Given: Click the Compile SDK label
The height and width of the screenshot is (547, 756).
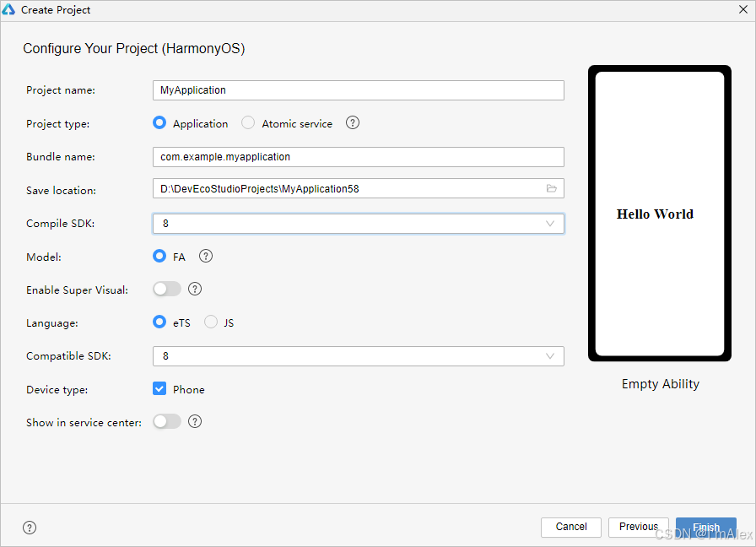Looking at the screenshot, I should pos(60,224).
